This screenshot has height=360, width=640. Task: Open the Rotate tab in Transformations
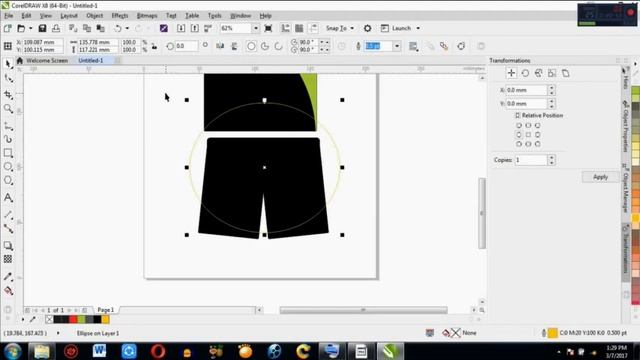(525, 73)
